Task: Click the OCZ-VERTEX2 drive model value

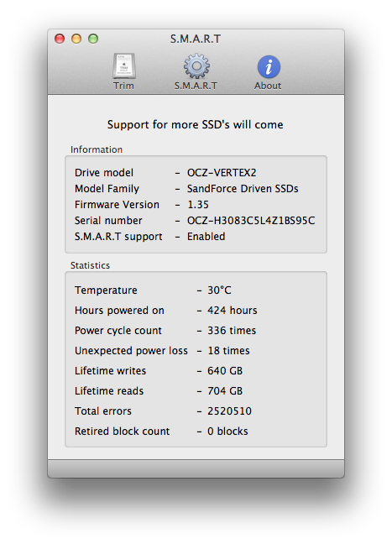Action: pos(222,173)
